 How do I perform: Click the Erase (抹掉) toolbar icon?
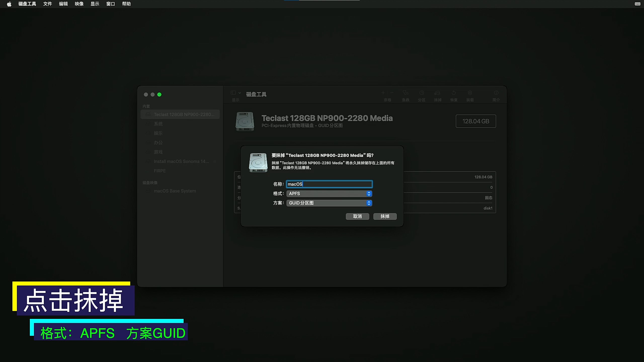click(x=437, y=93)
